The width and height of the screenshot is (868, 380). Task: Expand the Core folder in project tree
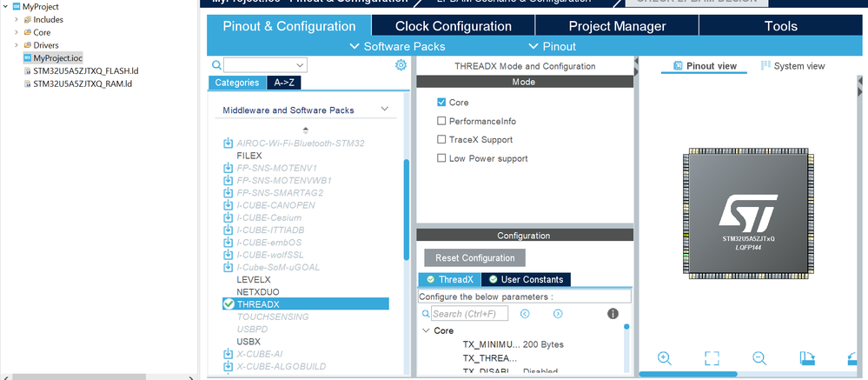tap(16, 32)
